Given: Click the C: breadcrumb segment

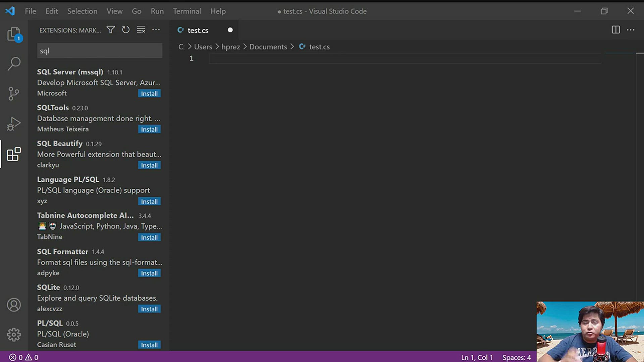Looking at the screenshot, I should (181, 47).
